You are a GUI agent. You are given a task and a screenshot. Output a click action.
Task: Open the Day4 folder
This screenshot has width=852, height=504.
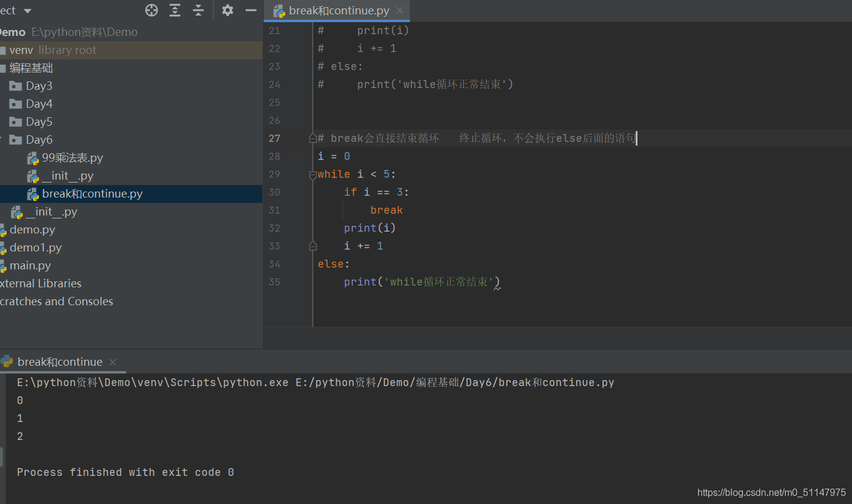[39, 104]
